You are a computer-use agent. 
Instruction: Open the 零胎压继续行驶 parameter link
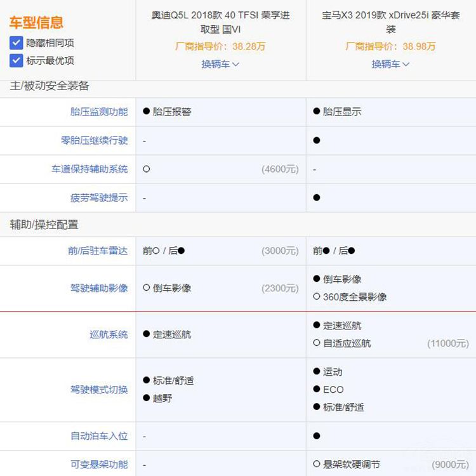coord(94,140)
